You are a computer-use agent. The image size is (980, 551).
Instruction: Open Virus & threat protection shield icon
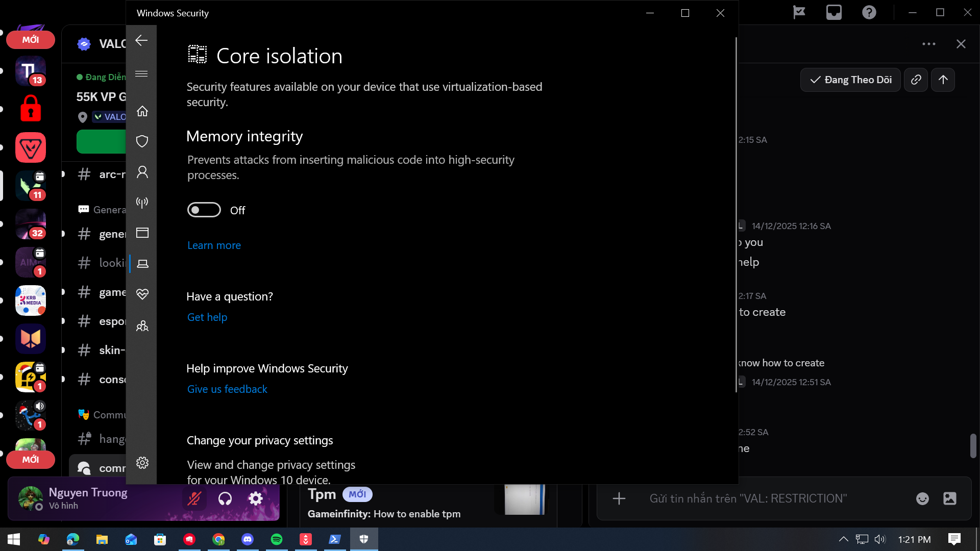(142, 141)
